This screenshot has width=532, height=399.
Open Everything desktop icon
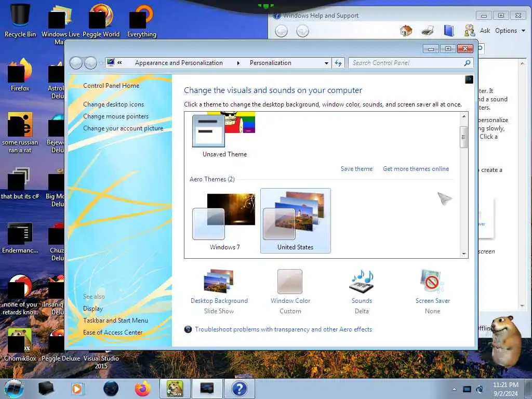click(142, 20)
